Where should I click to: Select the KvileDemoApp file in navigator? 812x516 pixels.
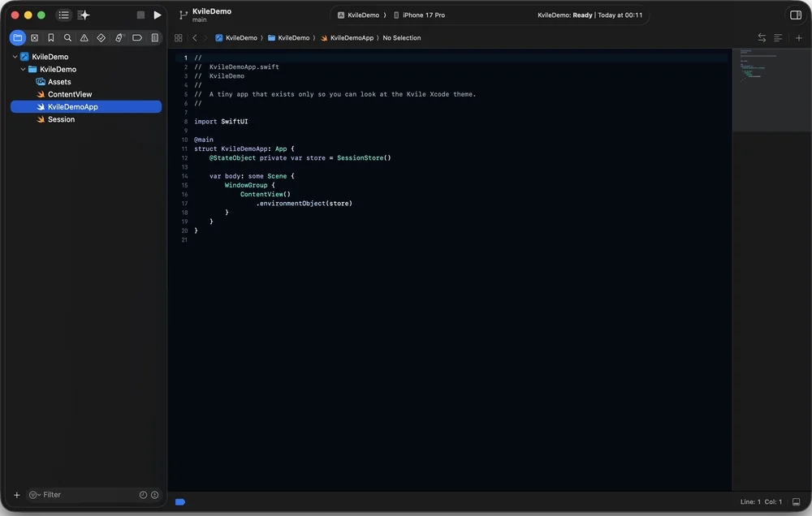coord(86,106)
